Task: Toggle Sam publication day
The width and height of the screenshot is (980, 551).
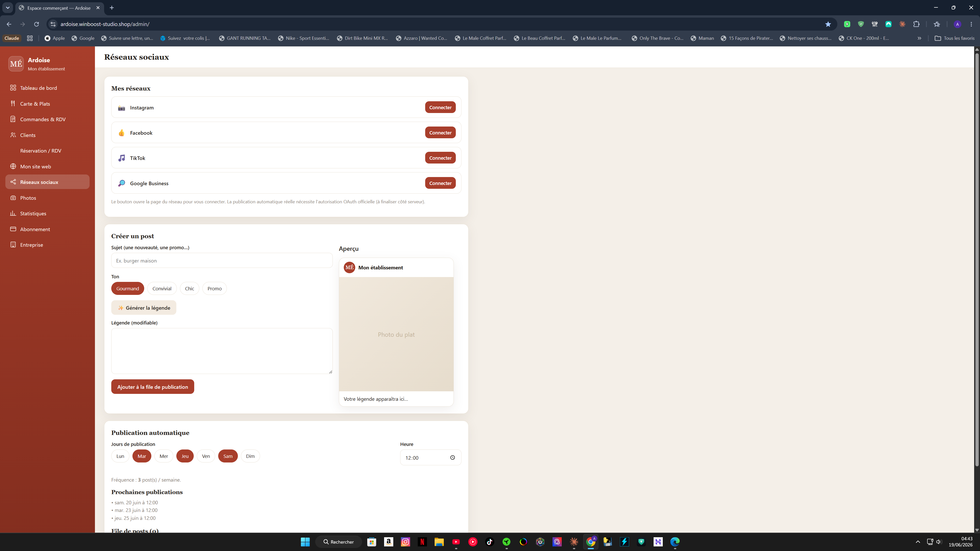Action: point(228,456)
